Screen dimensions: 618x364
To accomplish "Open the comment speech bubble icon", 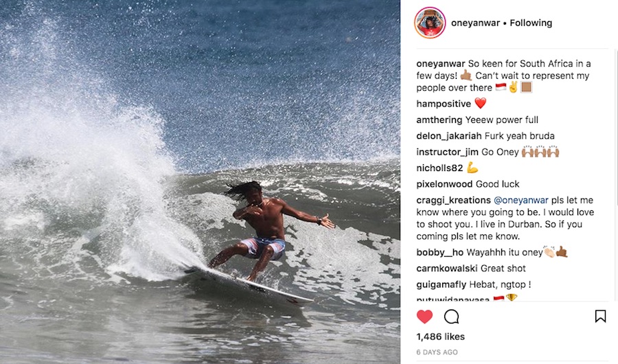I will (x=452, y=317).
